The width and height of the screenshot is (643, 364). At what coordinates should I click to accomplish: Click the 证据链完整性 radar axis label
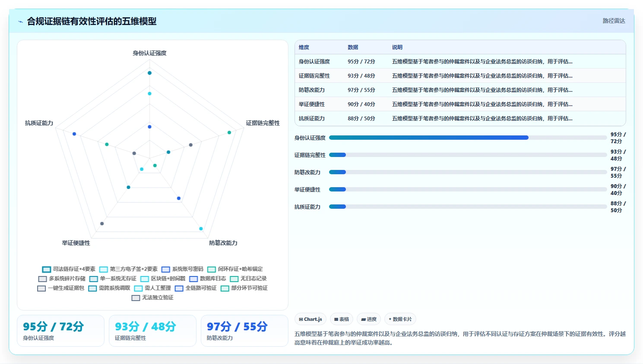[x=263, y=123]
